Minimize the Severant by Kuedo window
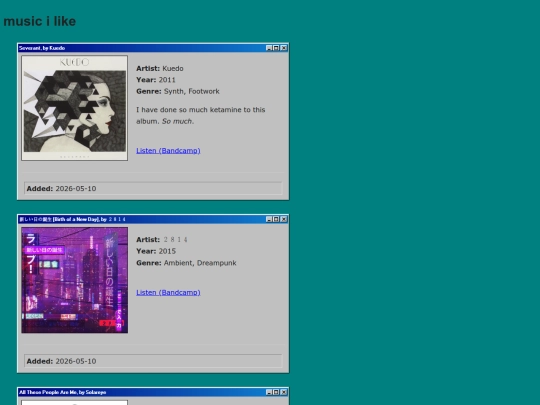This screenshot has height=405, width=540. tap(269, 48)
